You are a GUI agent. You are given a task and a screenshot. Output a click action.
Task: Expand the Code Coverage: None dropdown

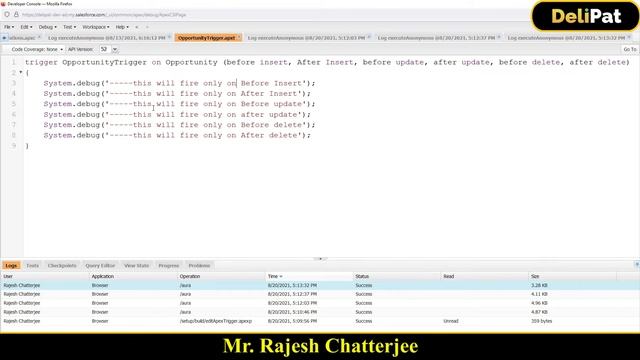coord(37,49)
